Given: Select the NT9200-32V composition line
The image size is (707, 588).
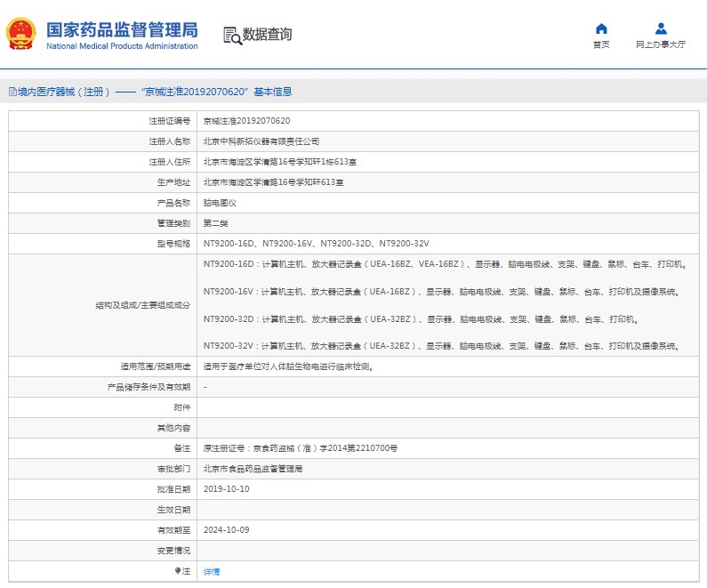Looking at the screenshot, I should point(442,346).
